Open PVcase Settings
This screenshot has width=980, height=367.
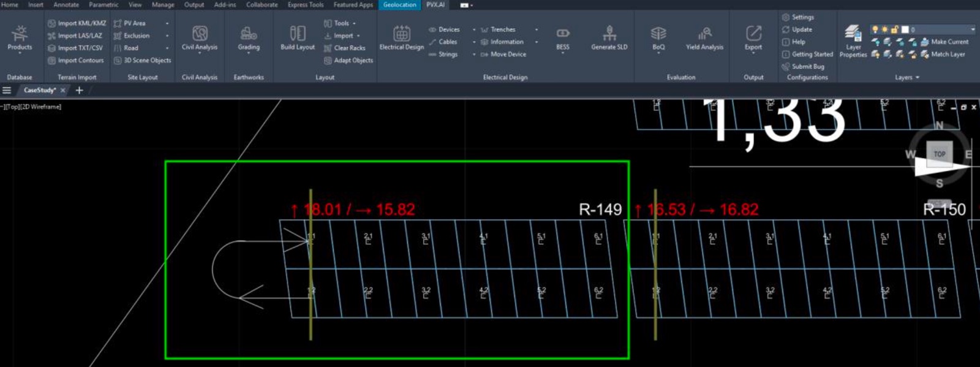(x=798, y=17)
